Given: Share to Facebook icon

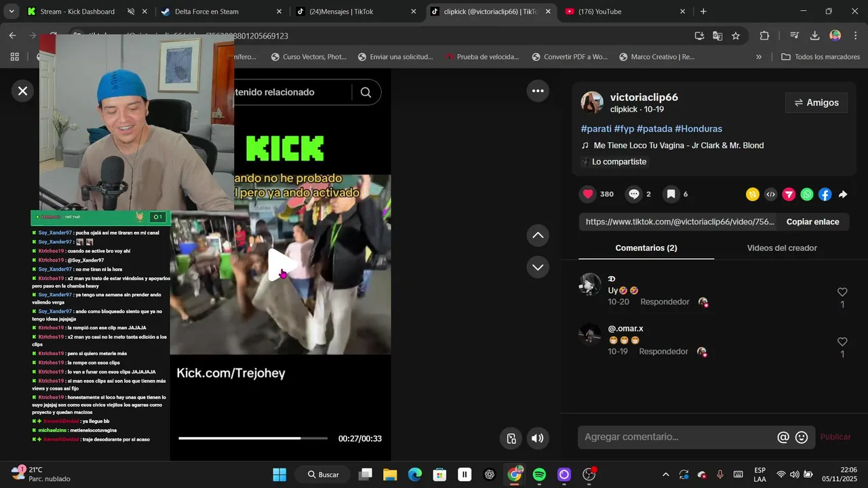Looking at the screenshot, I should coord(825,195).
